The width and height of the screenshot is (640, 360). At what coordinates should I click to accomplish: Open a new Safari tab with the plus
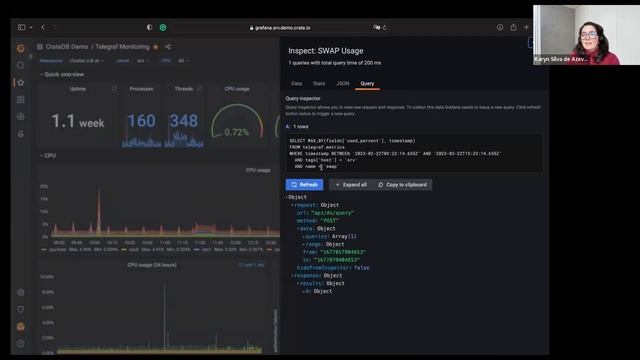526,27
